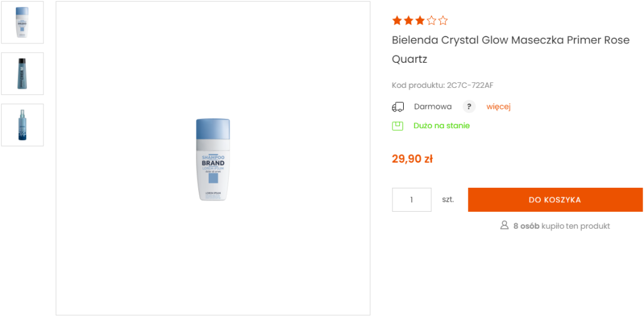Click the main shampoo product image

(213, 160)
